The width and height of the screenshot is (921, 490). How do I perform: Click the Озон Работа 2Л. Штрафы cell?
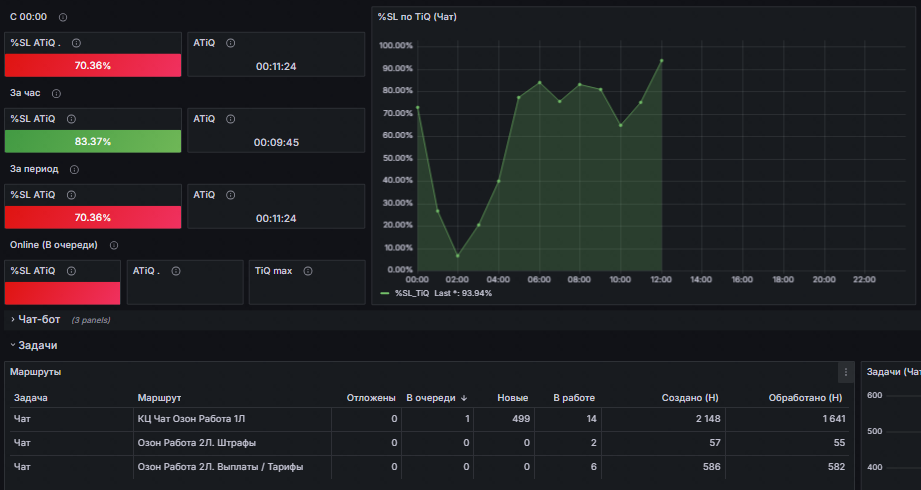tap(197, 443)
